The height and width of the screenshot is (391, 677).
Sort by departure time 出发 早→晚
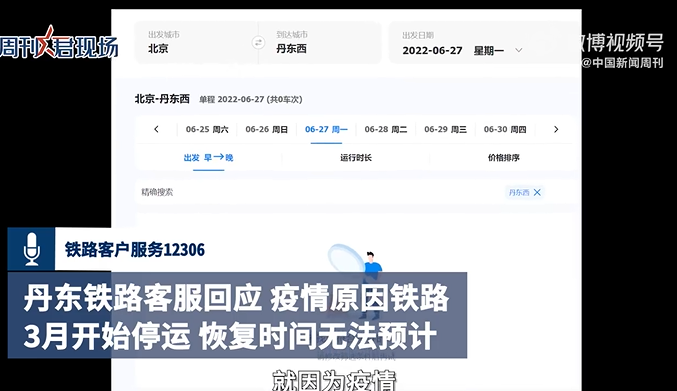(x=208, y=158)
